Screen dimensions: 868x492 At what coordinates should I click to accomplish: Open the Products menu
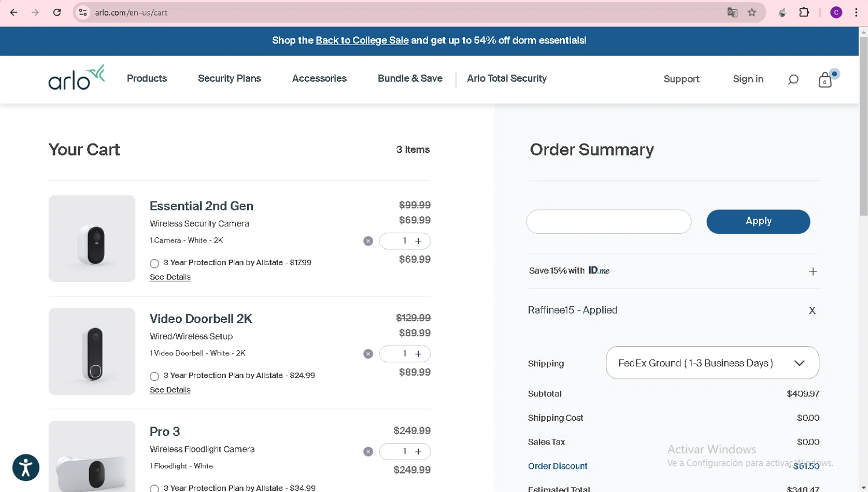[147, 79]
